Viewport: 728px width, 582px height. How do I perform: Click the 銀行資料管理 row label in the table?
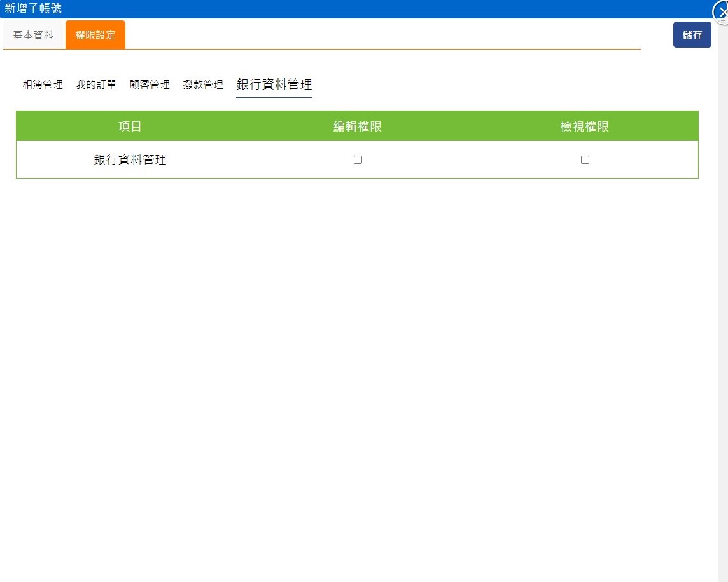pos(130,160)
